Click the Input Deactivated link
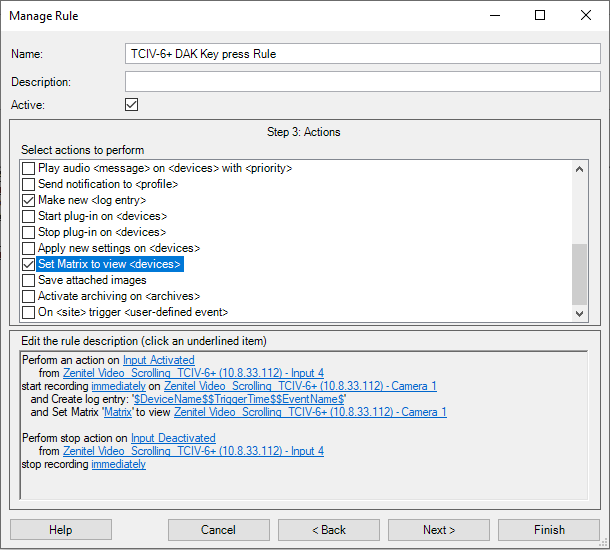Screen dimensions: 610x550 coord(173,438)
